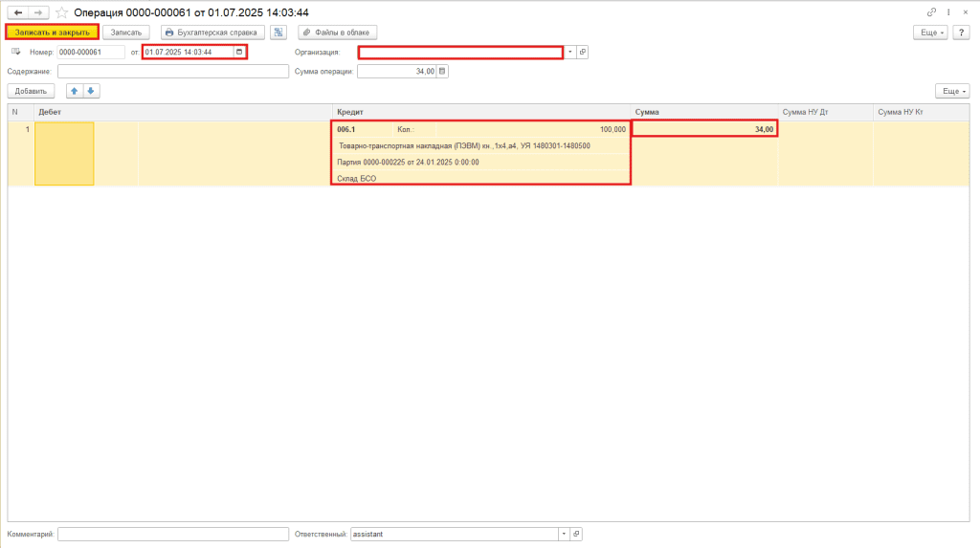Click the Кредит column header
This screenshot has width=980, height=548.
point(481,112)
